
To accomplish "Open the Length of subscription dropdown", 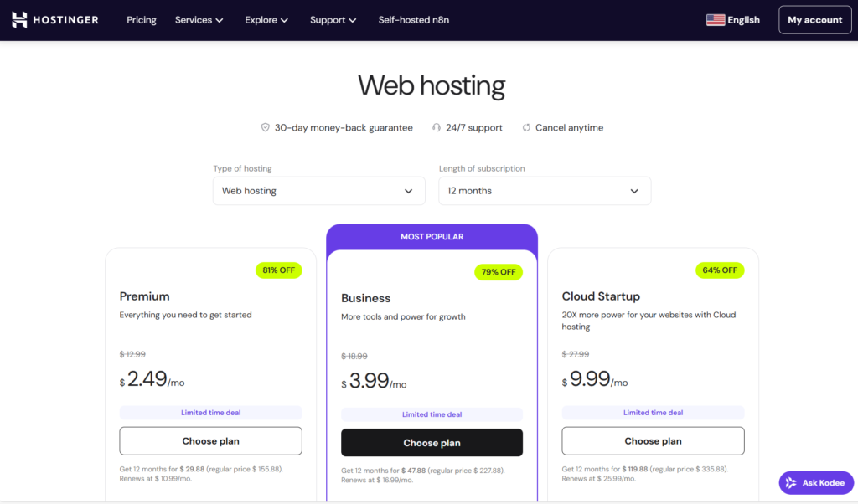I will tap(545, 191).
